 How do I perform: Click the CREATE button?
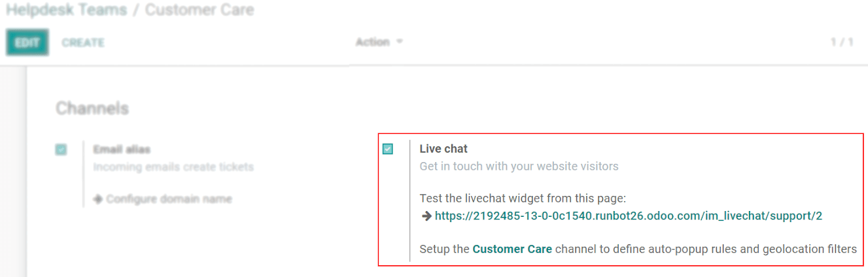(83, 42)
